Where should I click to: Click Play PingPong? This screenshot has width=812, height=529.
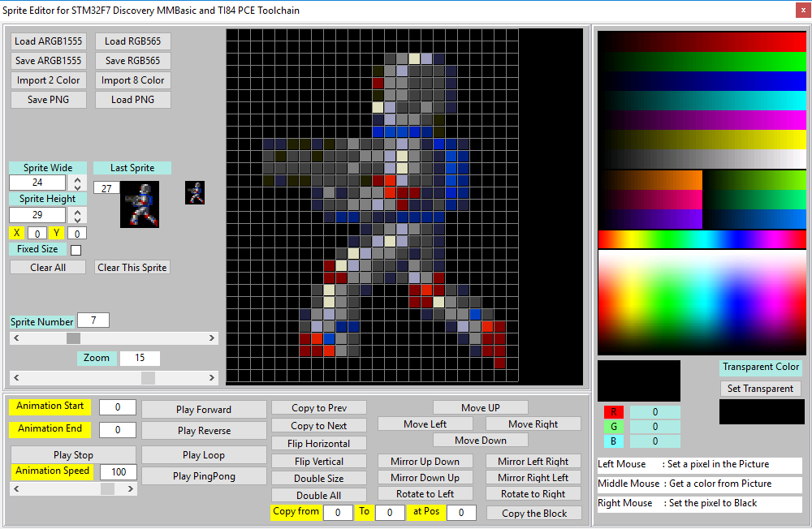click(204, 476)
